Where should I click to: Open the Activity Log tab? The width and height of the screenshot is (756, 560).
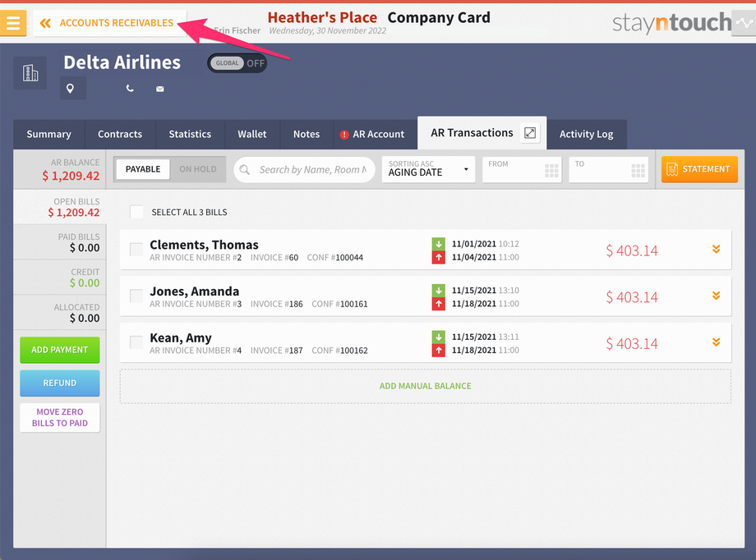586,135
